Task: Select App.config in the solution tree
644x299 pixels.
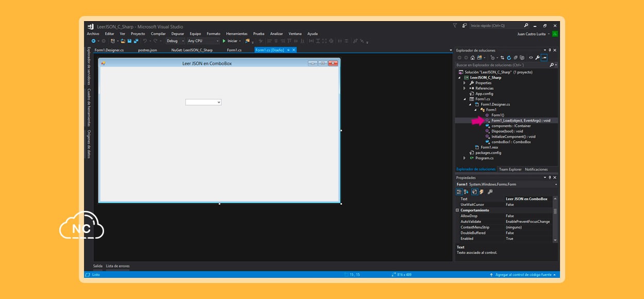Action: coord(484,94)
